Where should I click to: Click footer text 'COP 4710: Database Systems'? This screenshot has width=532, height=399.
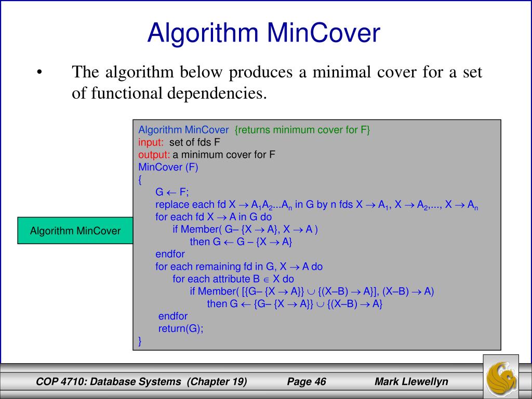coord(109,382)
